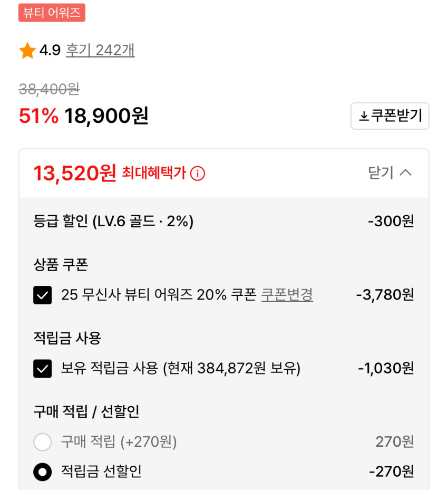
Task: Select the 적립금 선할인 radio button
Action: click(x=43, y=472)
